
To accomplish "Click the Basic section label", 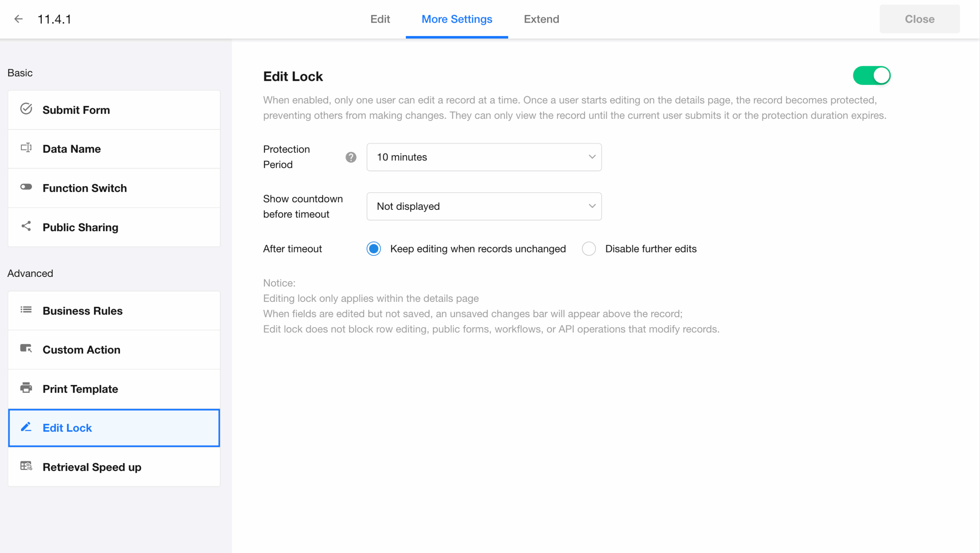I will coord(20,73).
